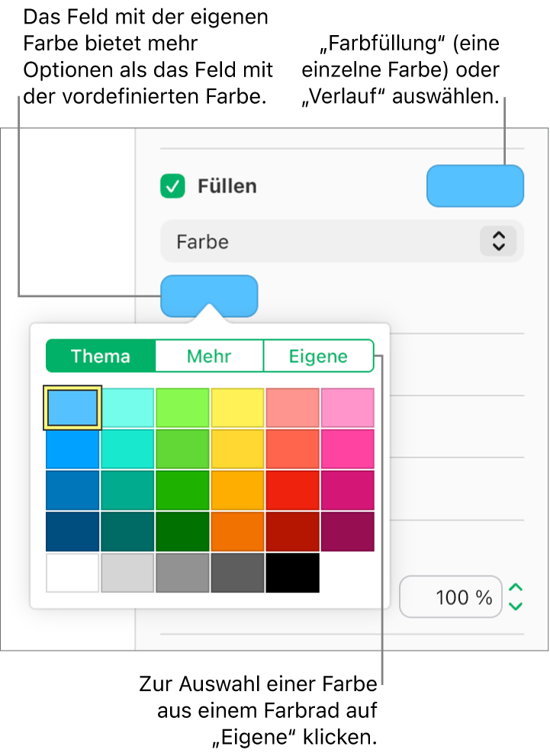Select the white color swatch
Screen dimensions: 550x756
pos(72,573)
